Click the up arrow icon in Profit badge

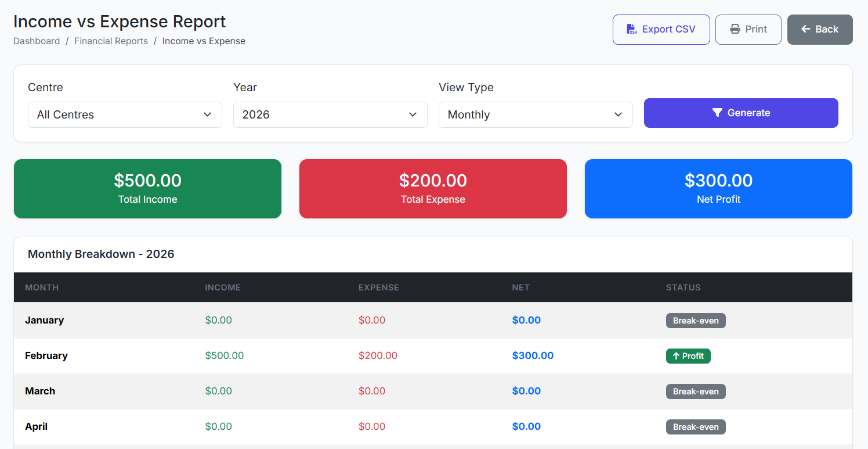click(x=676, y=356)
